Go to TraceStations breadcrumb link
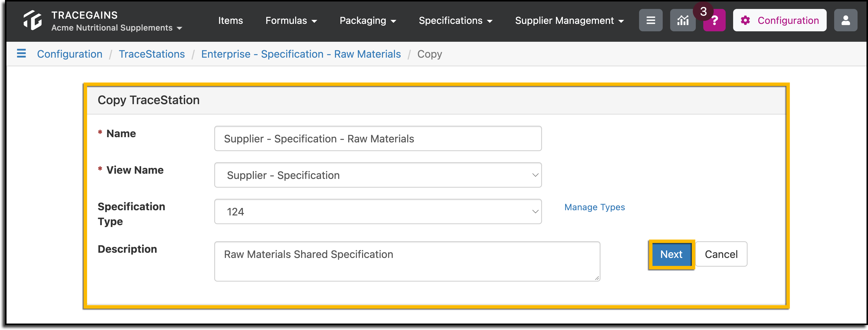868x330 pixels. click(152, 54)
